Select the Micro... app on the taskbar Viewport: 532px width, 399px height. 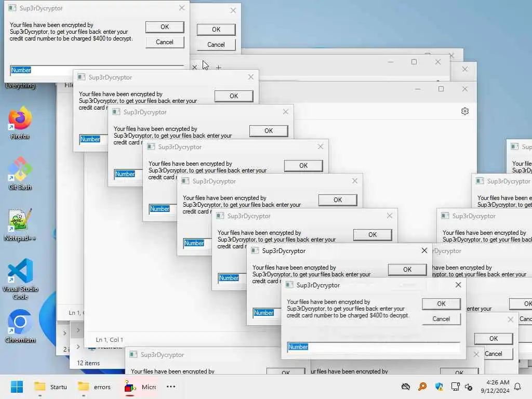pos(140,387)
